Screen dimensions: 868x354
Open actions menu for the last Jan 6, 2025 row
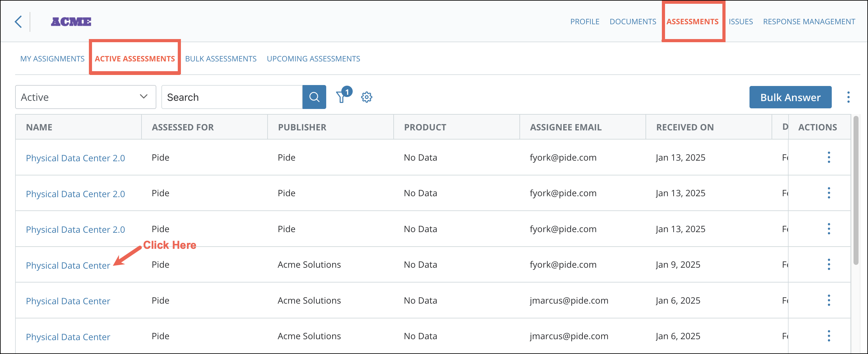[x=829, y=336]
